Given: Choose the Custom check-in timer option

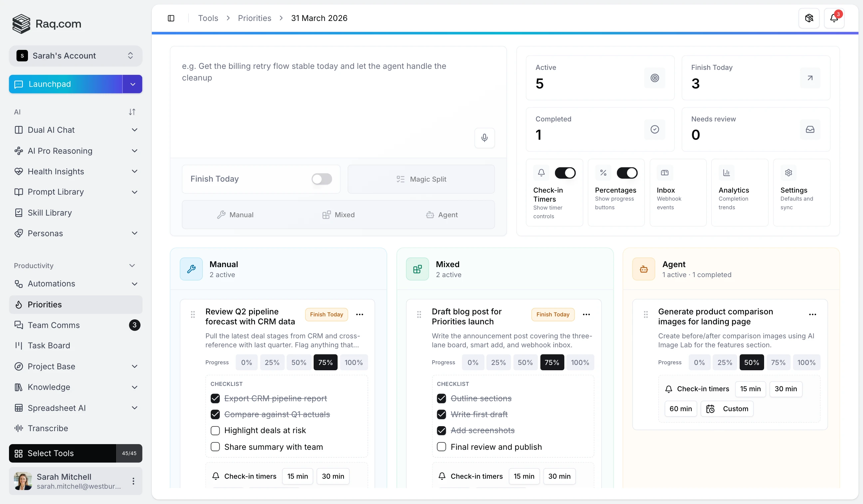Looking at the screenshot, I should 727,409.
